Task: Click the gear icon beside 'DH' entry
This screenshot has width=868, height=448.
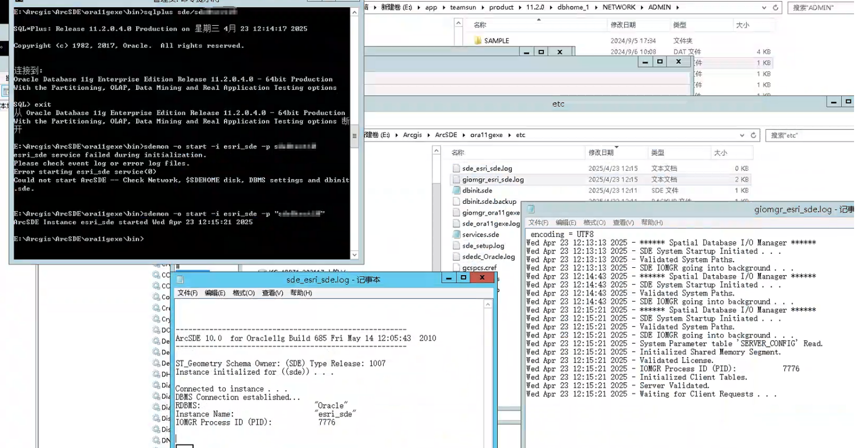Action: (x=156, y=374)
